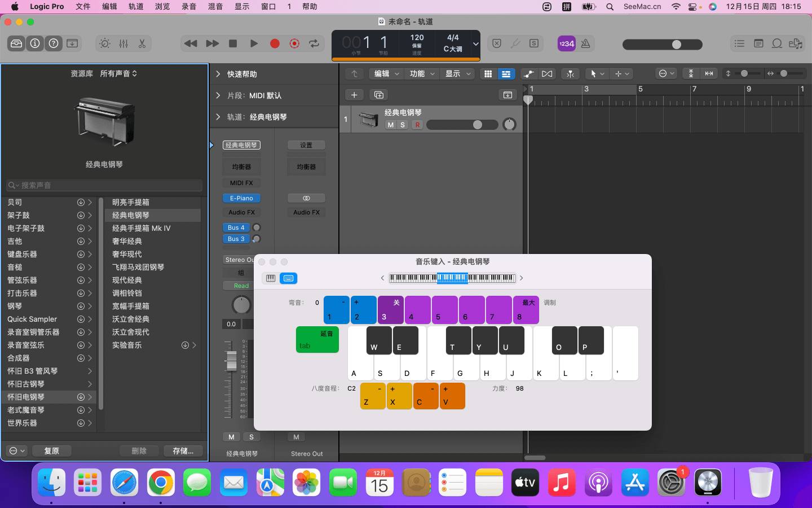Toggle the metronome click icon

tap(585, 43)
